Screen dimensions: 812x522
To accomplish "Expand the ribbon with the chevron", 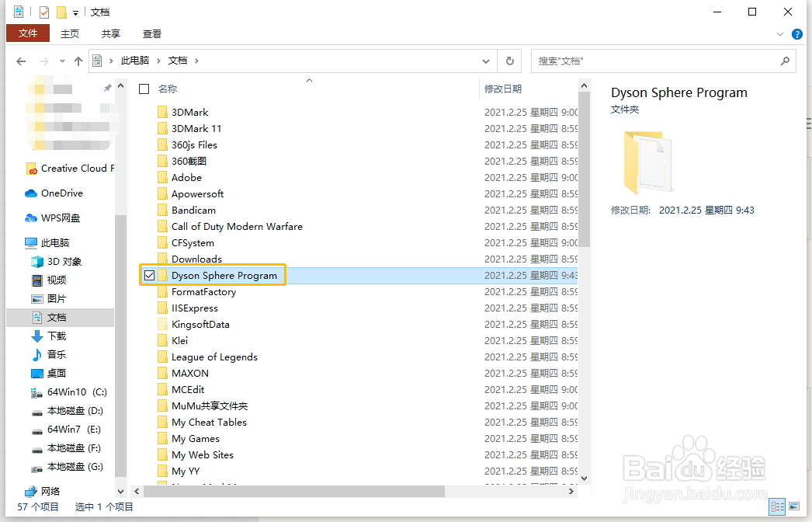I will 780,34.
